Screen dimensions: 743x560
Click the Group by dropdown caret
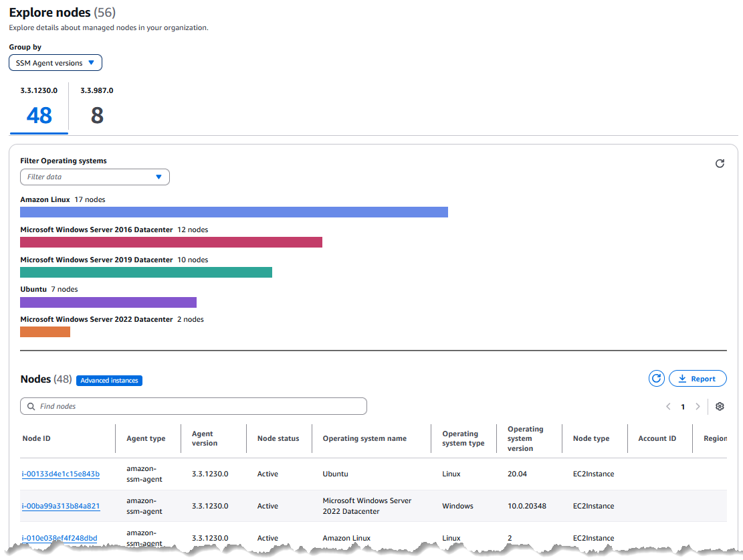pos(92,62)
